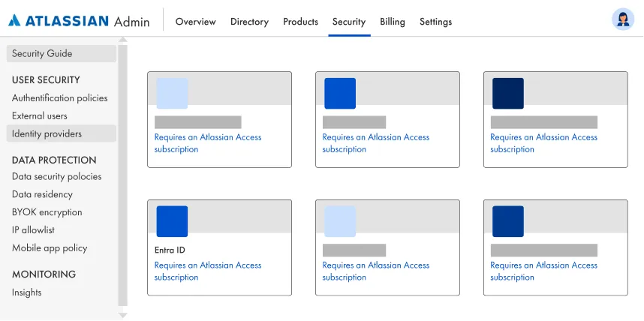Image resolution: width=644 pixels, height=321 pixels.
Task: Click subscription link in top-row last card
Action: pyautogui.click(x=543, y=143)
